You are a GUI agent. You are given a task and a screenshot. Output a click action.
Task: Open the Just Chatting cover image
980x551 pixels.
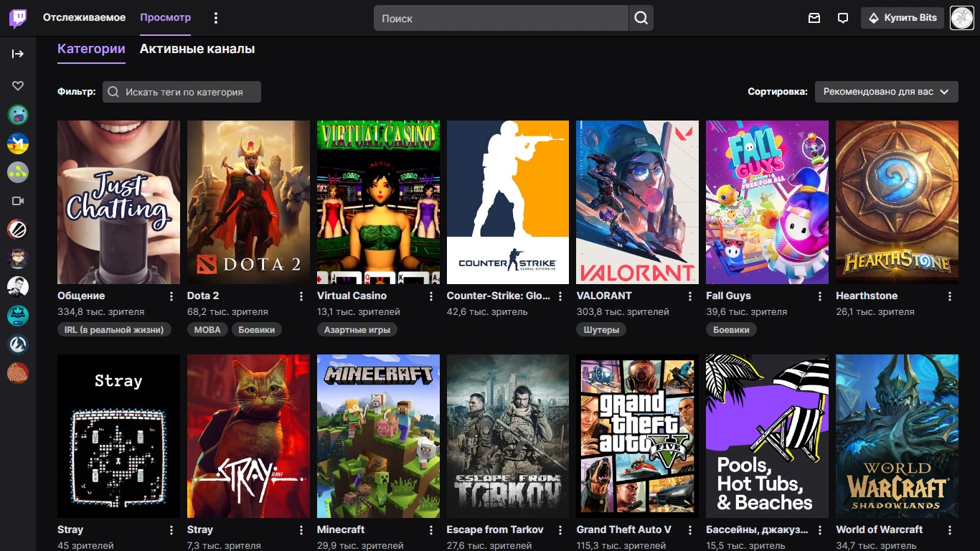pyautogui.click(x=118, y=202)
